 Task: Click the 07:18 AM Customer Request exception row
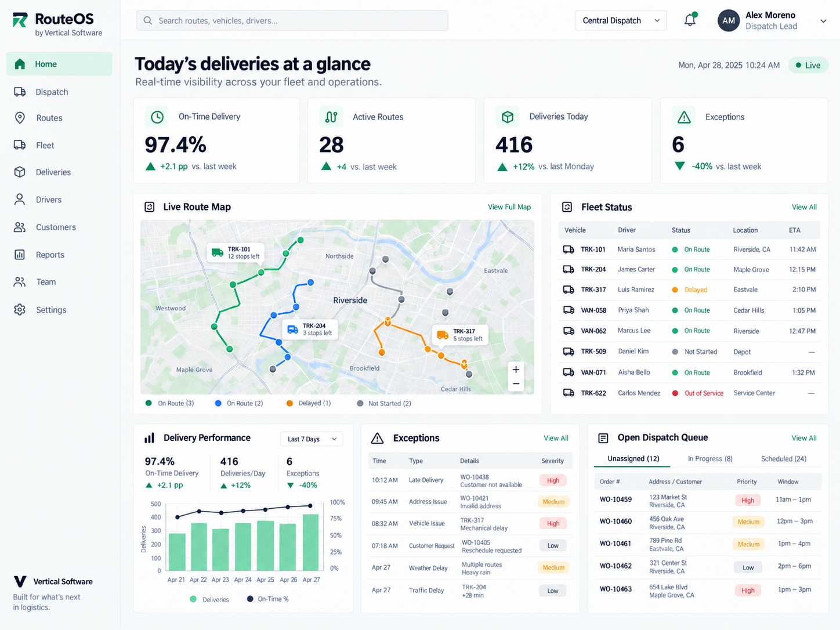(x=470, y=546)
